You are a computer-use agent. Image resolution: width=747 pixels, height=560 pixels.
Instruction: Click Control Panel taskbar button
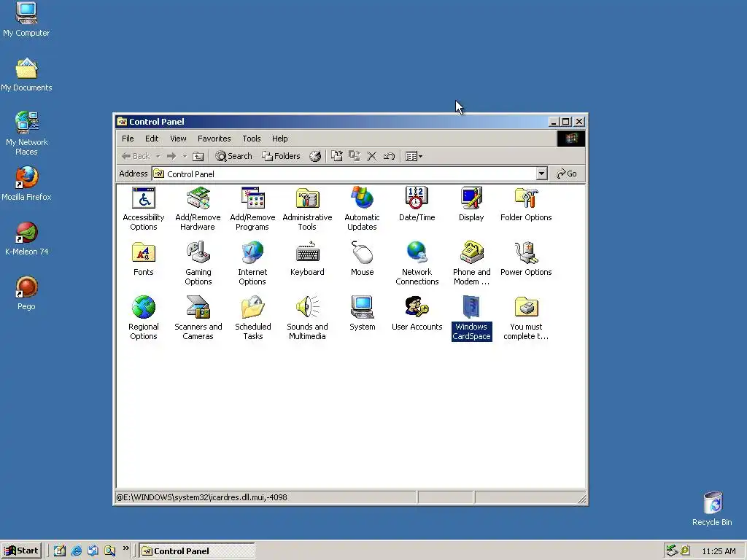[x=197, y=551]
